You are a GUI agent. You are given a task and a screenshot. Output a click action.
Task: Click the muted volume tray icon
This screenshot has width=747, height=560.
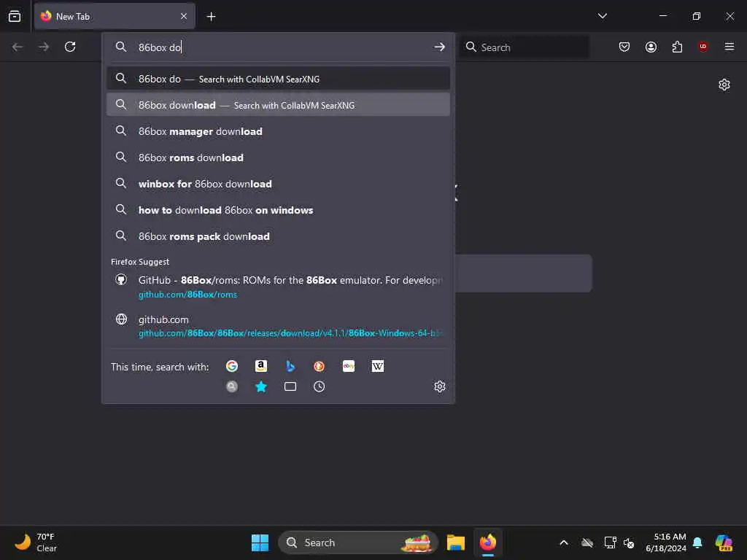(x=629, y=542)
